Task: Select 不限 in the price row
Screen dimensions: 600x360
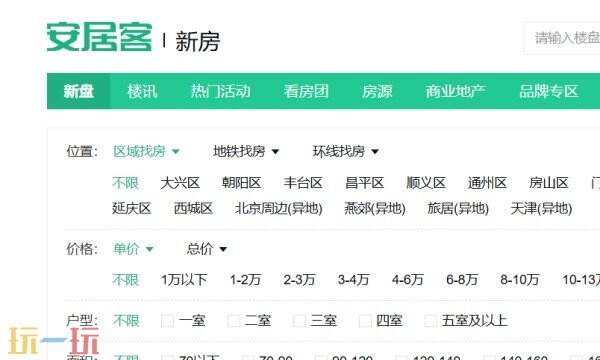Action: point(126,280)
